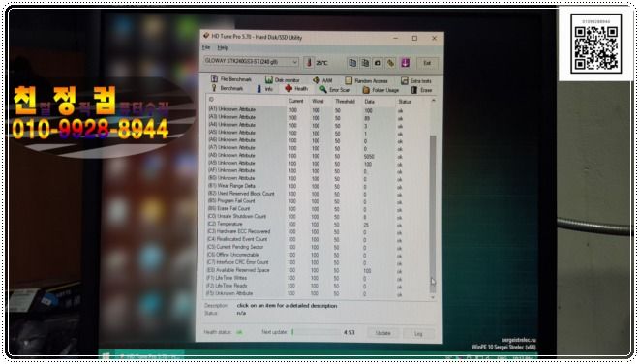
Task: Click the Worst column header
Action: 318,101
